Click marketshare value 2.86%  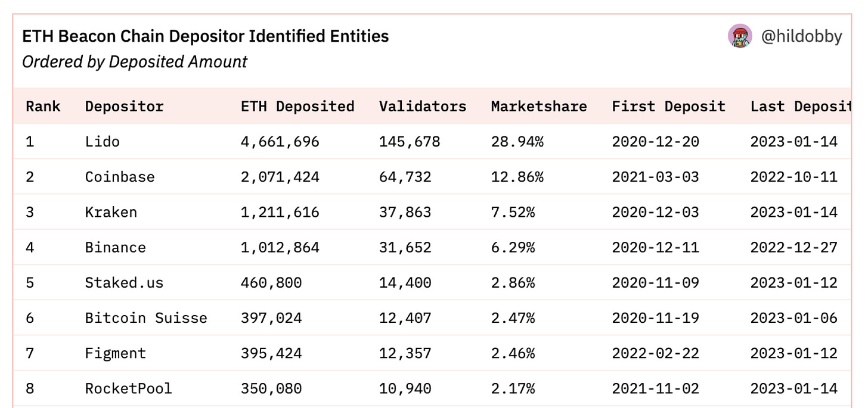pyautogui.click(x=513, y=282)
